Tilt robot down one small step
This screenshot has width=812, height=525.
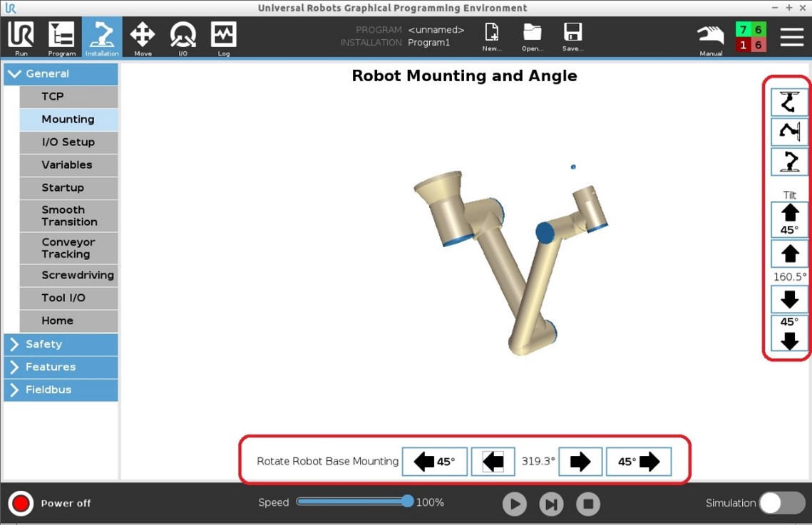tap(789, 299)
